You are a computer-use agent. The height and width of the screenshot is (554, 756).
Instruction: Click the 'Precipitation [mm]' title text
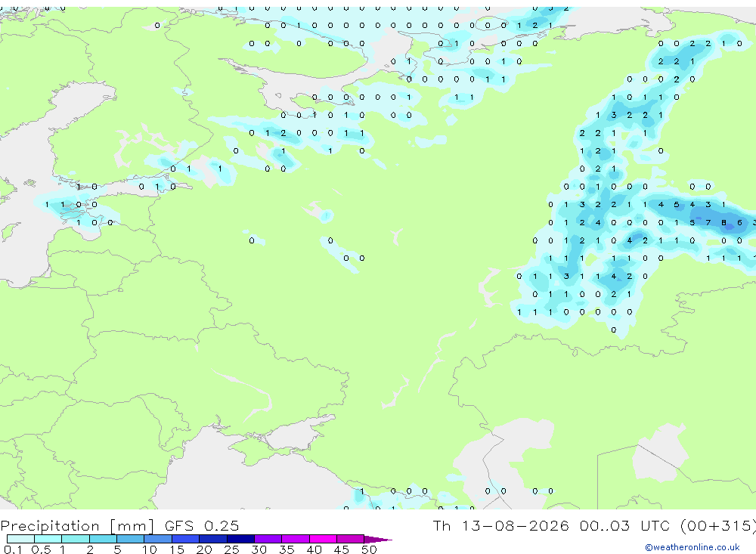77,526
